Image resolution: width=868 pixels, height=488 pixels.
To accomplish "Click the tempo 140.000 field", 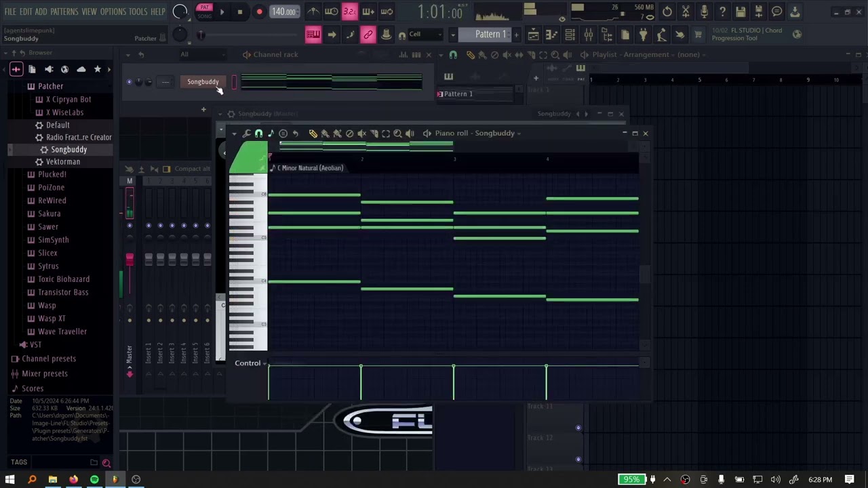I will point(283,12).
